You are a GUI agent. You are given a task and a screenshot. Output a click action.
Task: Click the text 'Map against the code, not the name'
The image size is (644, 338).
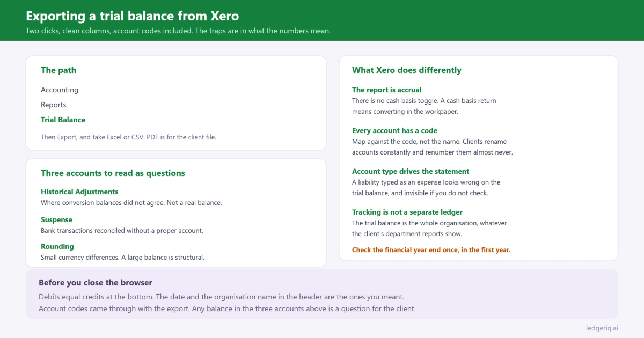pyautogui.click(x=433, y=147)
